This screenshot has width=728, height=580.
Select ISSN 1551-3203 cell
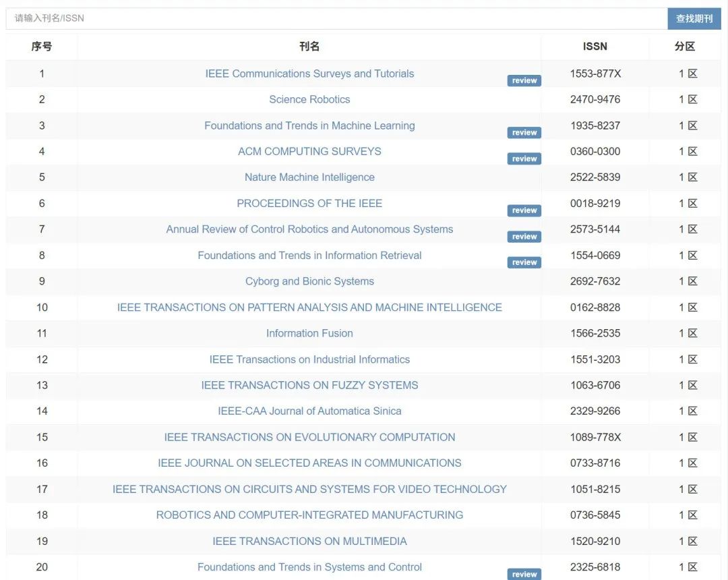595,359
